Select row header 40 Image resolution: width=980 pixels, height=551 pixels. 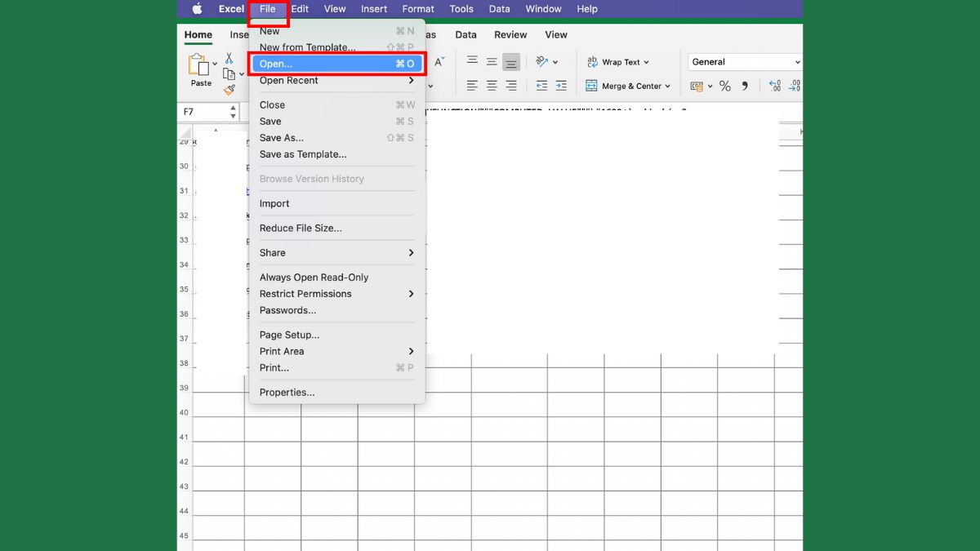tap(185, 413)
